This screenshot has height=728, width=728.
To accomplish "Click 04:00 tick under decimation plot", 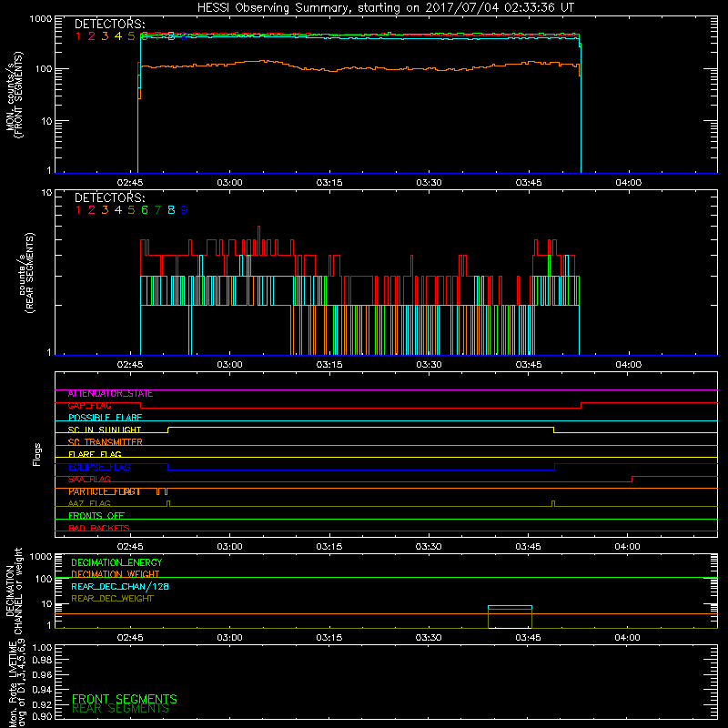I will pyautogui.click(x=627, y=638).
